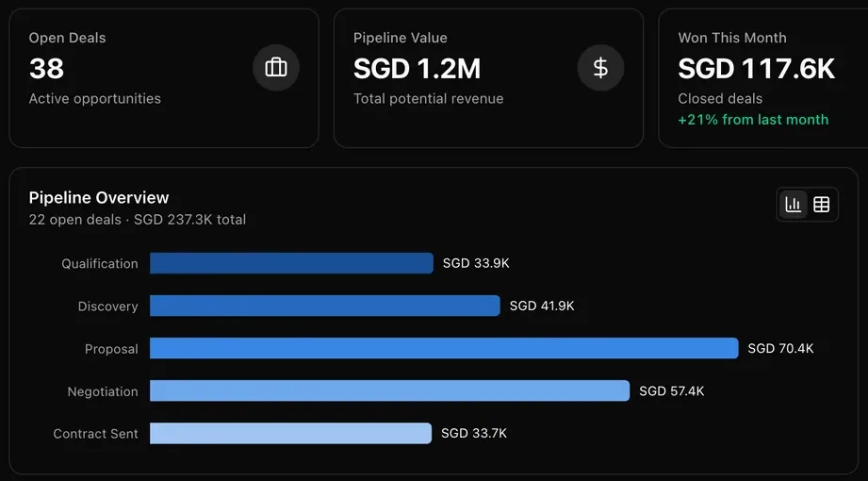The image size is (868, 481).
Task: Select the Negotiation bar in chart
Action: (390, 390)
